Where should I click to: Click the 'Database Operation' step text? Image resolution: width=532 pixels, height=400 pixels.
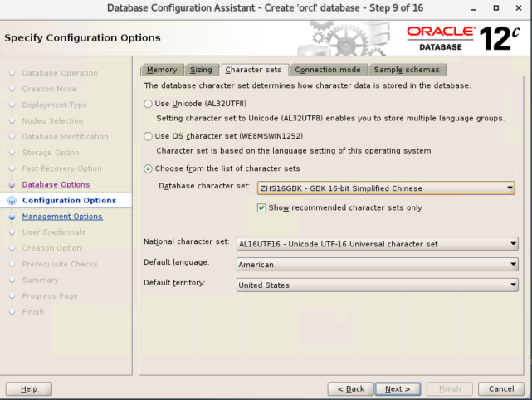pyautogui.click(x=60, y=73)
